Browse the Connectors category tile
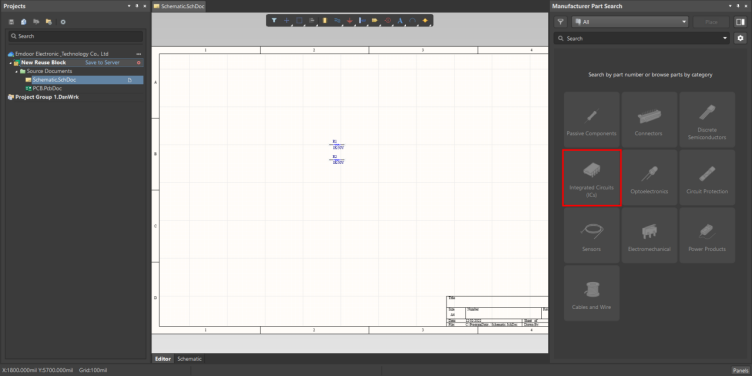 click(649, 120)
